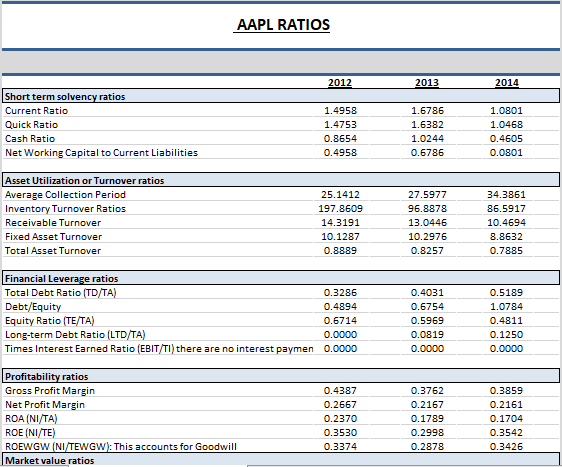
Task: Click the ROEWGW goodwill label cell
Action: tap(121, 447)
